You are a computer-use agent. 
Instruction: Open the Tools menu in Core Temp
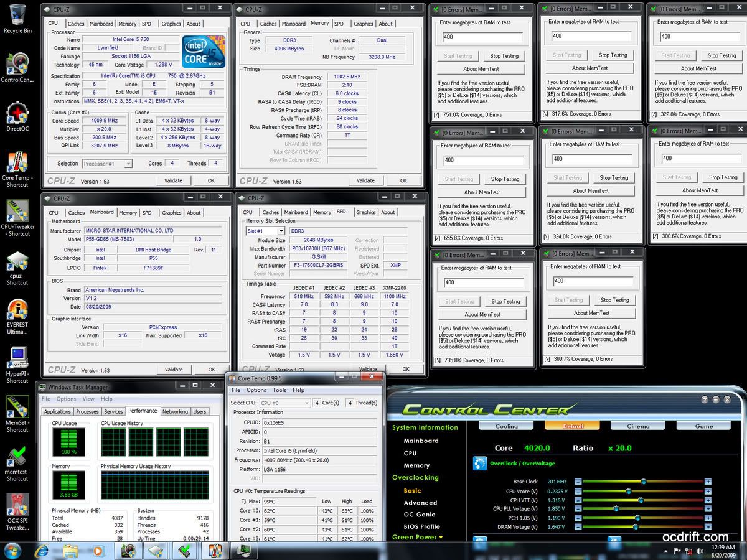coord(280,390)
